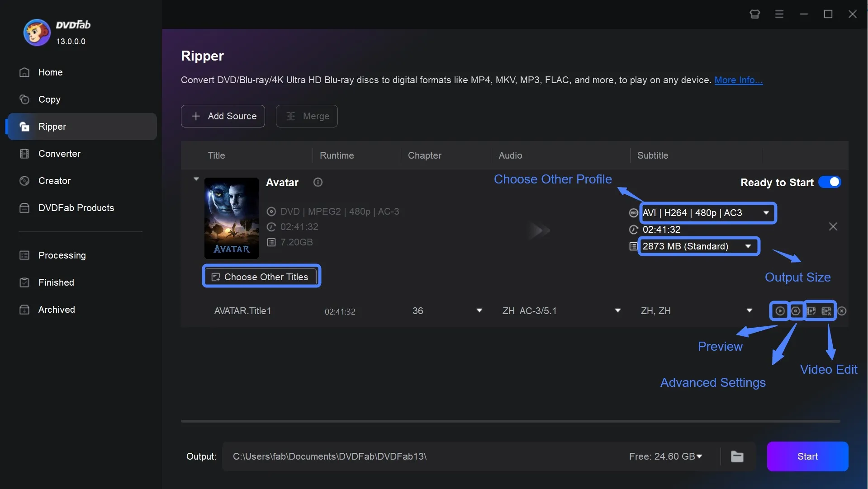View the Processing queue
This screenshot has width=868, height=489.
(x=62, y=255)
